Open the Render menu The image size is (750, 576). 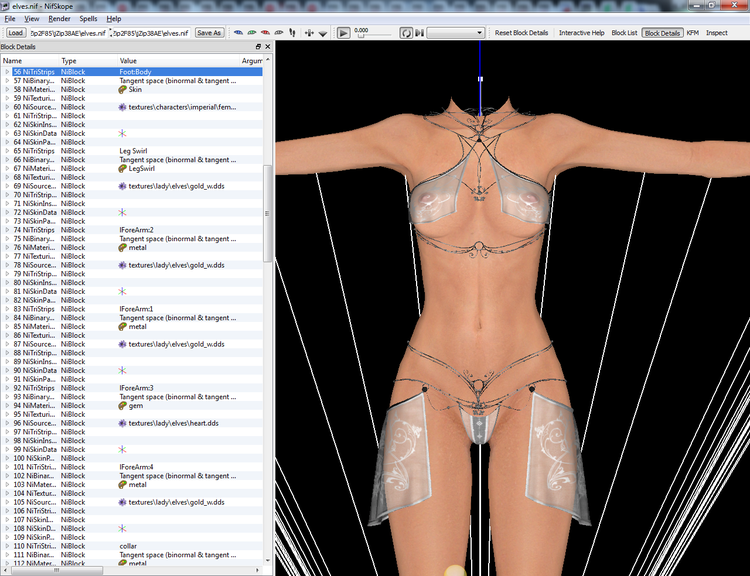coord(60,19)
